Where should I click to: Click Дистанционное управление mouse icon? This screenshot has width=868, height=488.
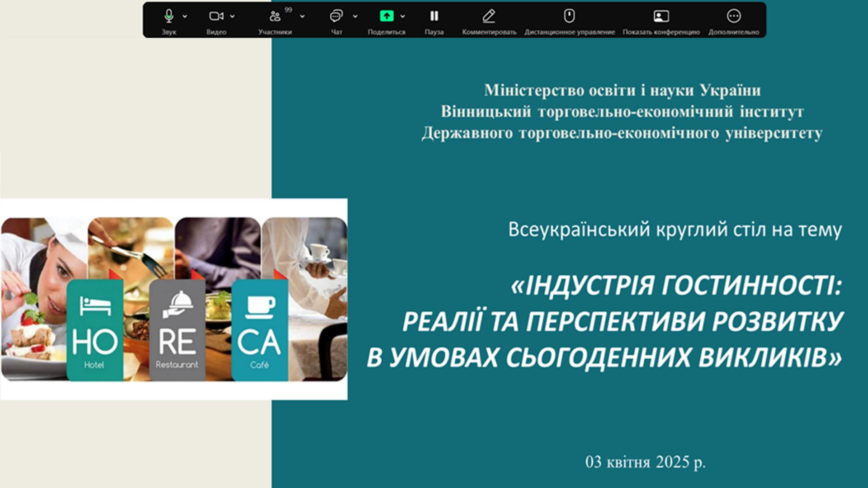(x=569, y=16)
